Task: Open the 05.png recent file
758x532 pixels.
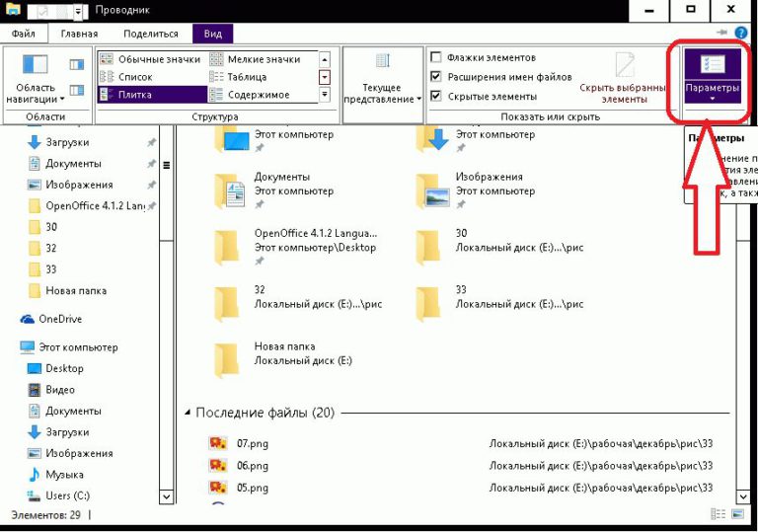Action: [x=238, y=488]
